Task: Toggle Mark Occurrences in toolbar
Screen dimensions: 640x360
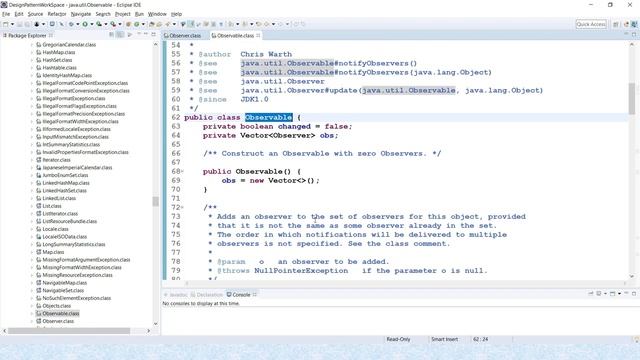Action: [191, 24]
